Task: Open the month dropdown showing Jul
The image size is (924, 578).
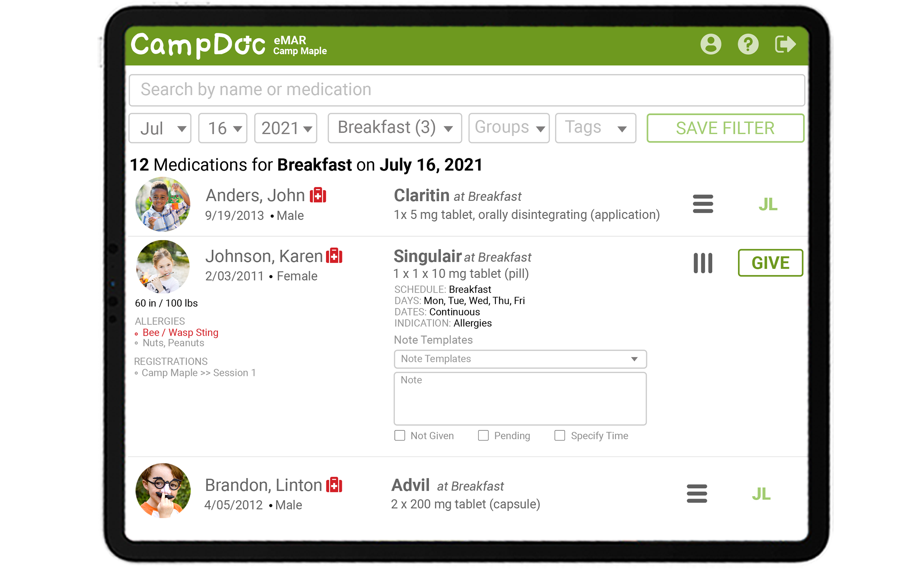Action: (160, 128)
